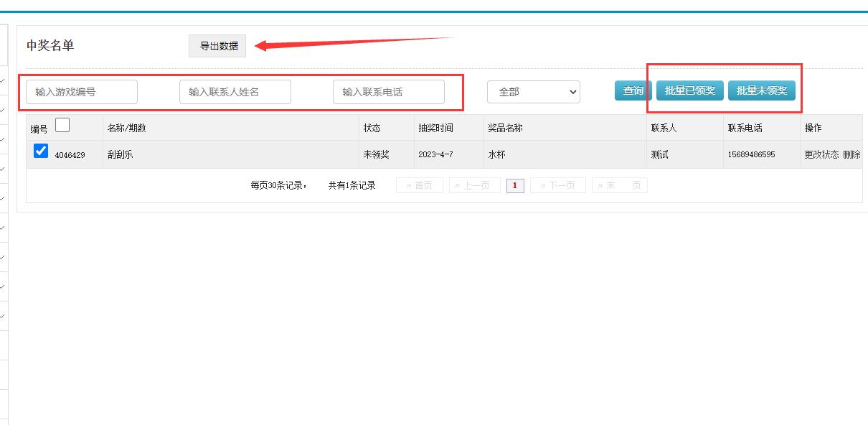This screenshot has height=425, width=868.
Task: Click 删除 link for the 刮刮乐 record
Action: 852,154
